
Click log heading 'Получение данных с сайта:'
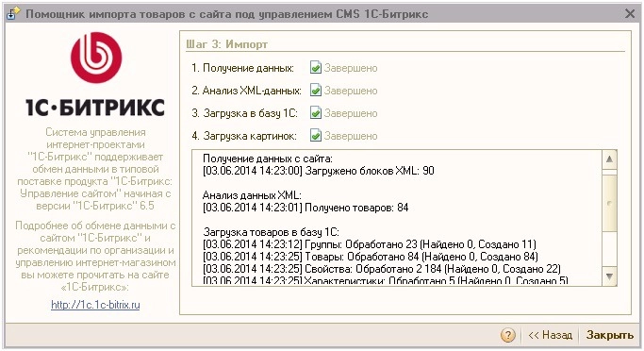click(x=268, y=159)
